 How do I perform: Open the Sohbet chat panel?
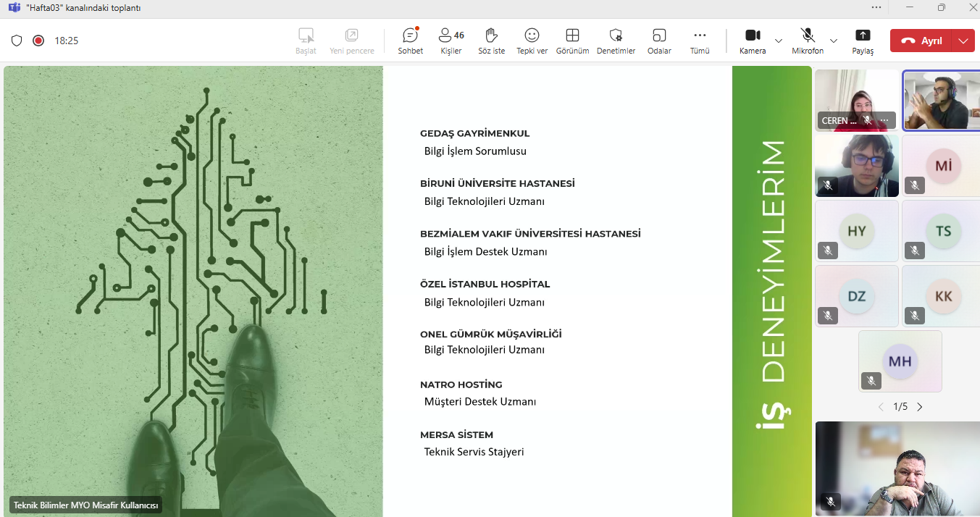coord(410,41)
